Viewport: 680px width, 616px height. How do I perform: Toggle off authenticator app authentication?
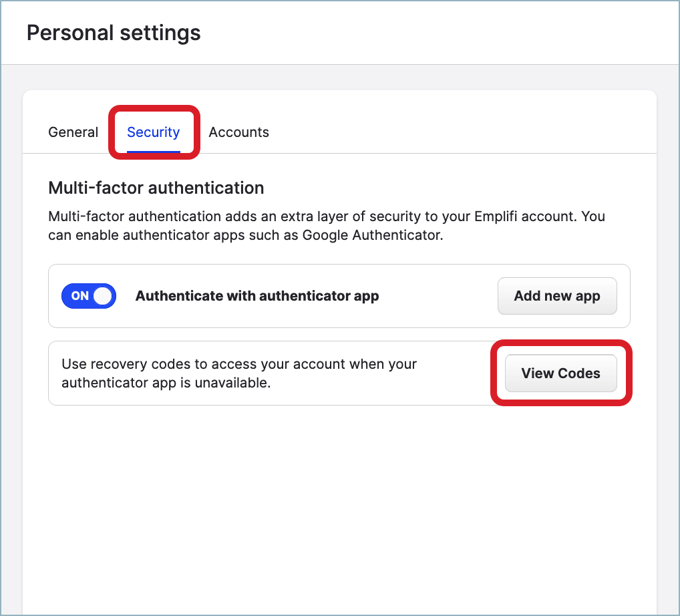tap(88, 295)
